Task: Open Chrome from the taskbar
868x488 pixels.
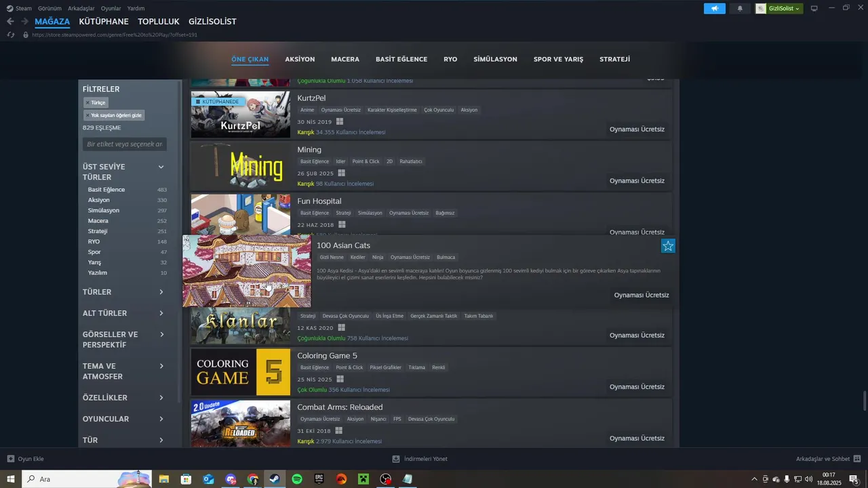Action: coord(253,479)
